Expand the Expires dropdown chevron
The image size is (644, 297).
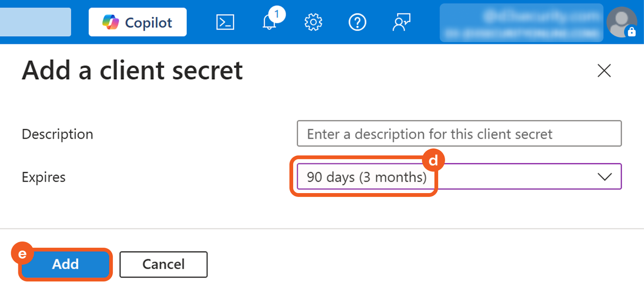605,177
